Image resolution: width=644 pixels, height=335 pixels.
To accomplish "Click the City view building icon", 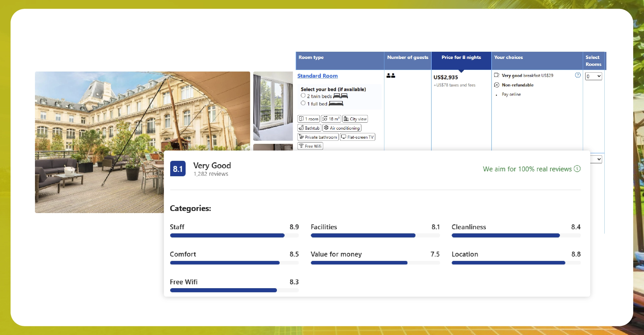I will pos(346,119).
